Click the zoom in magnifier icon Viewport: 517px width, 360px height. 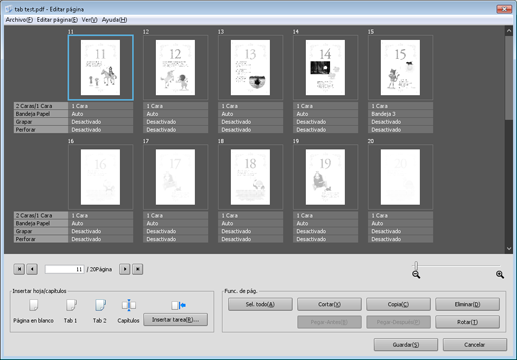tap(500, 275)
